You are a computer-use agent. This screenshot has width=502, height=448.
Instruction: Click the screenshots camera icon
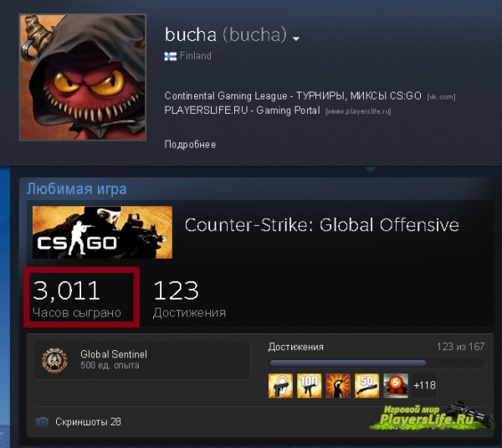pos(42,422)
